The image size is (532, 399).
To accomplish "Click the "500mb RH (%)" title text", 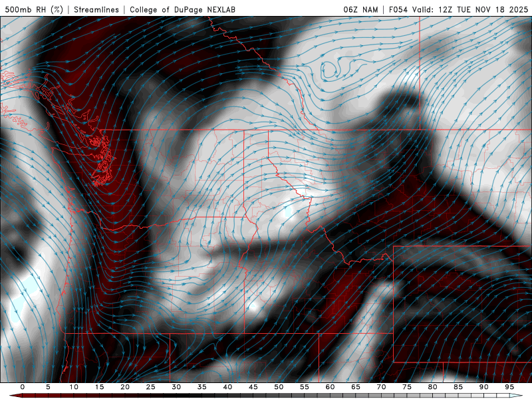I will (x=34, y=9).
